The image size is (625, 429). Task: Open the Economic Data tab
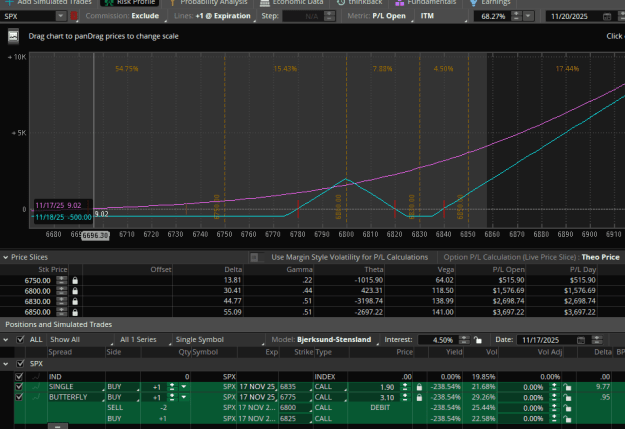(292, 2)
